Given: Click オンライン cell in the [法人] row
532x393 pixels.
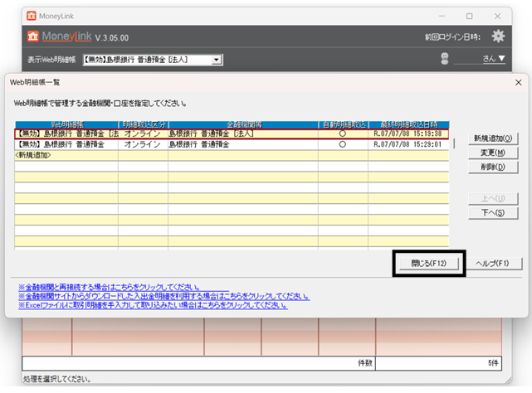Looking at the screenshot, I should tap(142, 134).
